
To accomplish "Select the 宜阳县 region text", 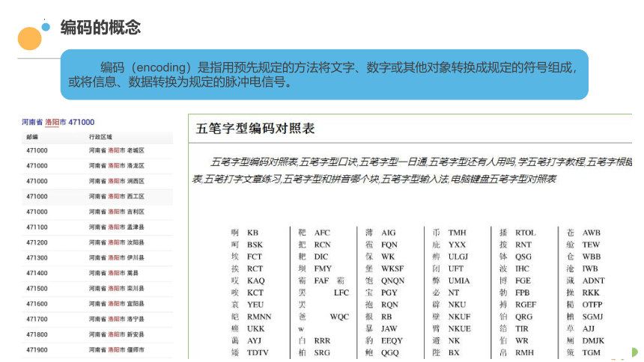I will click(x=117, y=304).
